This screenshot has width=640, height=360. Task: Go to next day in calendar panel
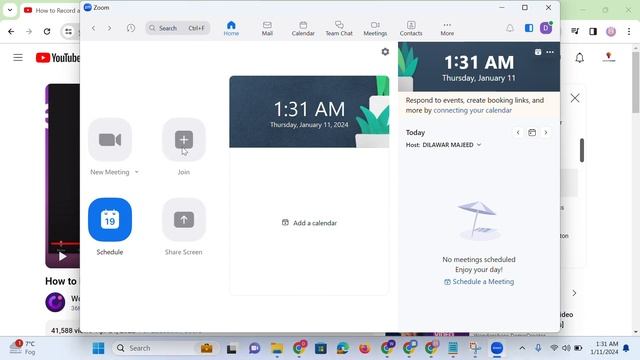[x=546, y=133]
